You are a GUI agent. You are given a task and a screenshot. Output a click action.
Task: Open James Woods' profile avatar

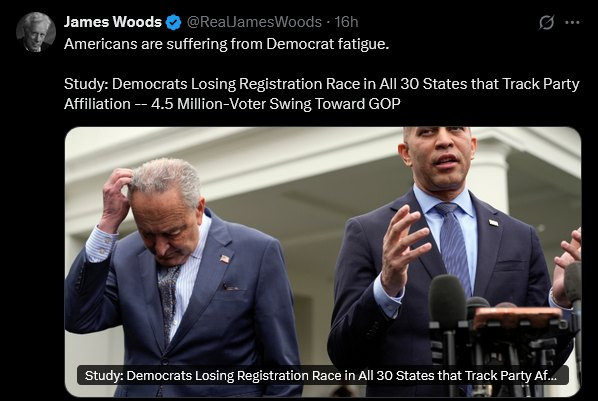[x=36, y=32]
